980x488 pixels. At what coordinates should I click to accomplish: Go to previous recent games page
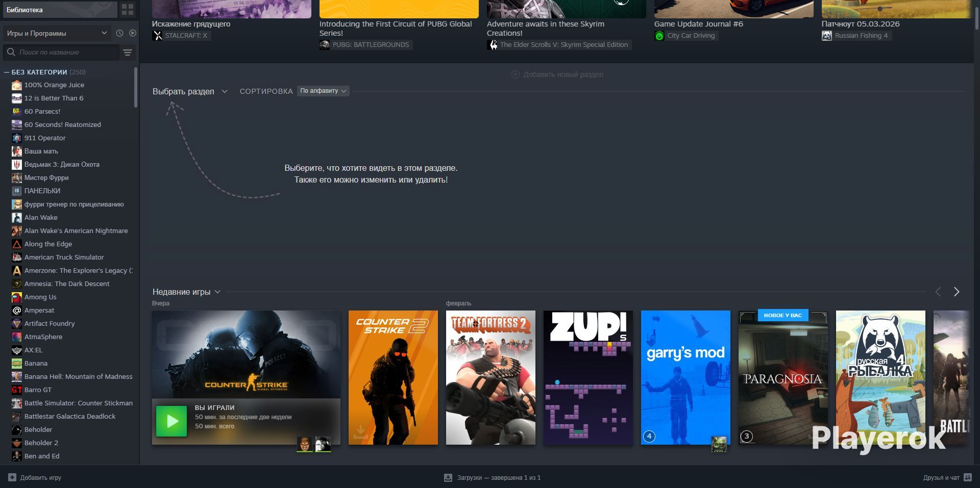tap(938, 292)
